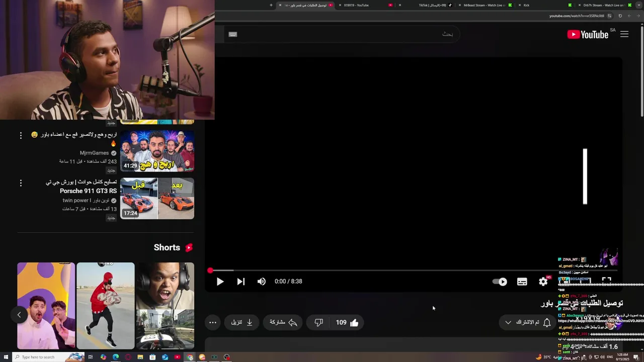The width and height of the screenshot is (644, 362).
Task: Share the video via مشاركة button
Action: coord(283,322)
